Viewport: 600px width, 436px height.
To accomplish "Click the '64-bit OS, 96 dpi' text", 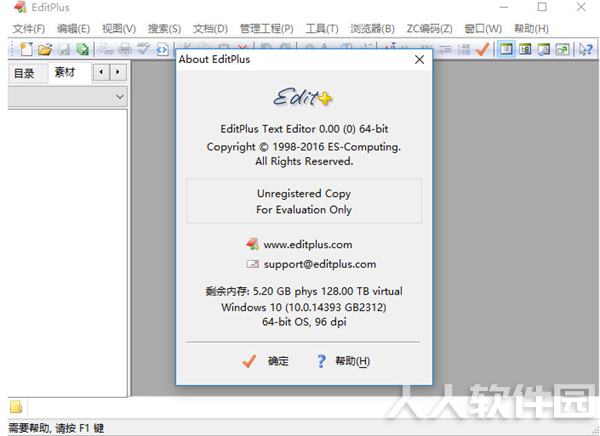I will (x=304, y=322).
